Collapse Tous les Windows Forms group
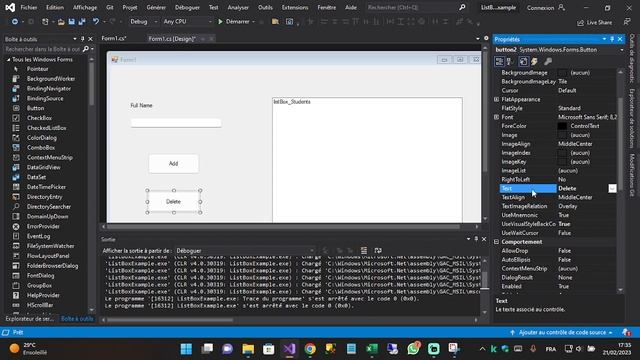Viewport: 640px width, 360px height. (9, 60)
